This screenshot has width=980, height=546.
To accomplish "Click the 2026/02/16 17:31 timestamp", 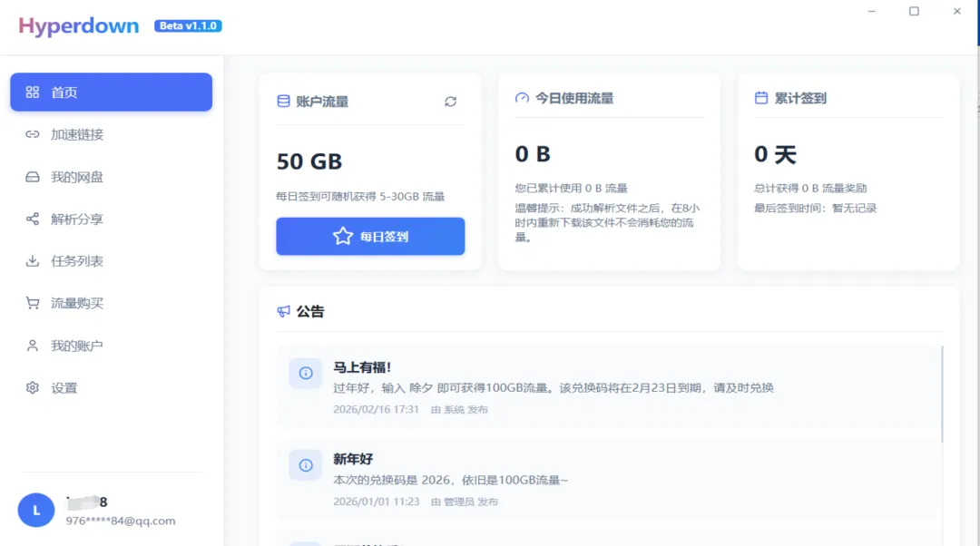I will [376, 409].
